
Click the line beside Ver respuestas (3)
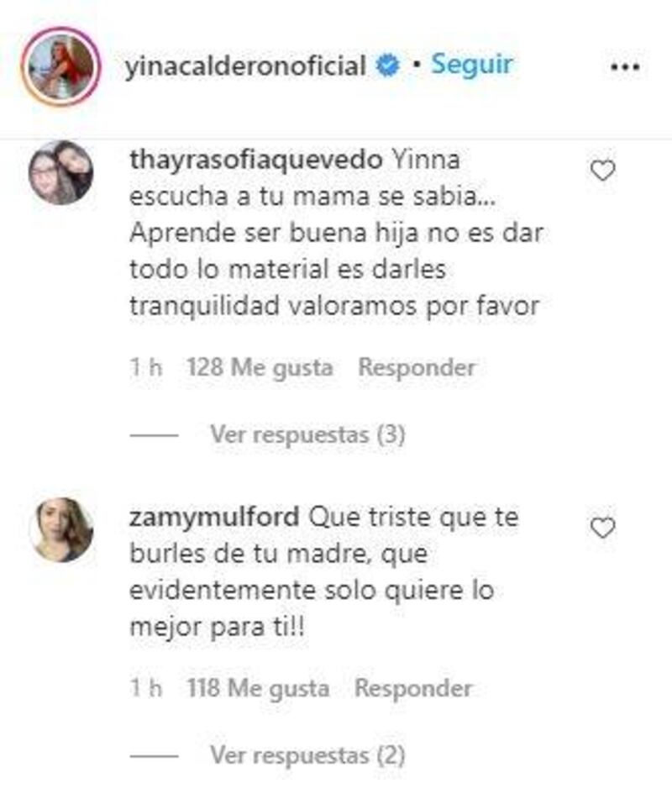(x=154, y=435)
